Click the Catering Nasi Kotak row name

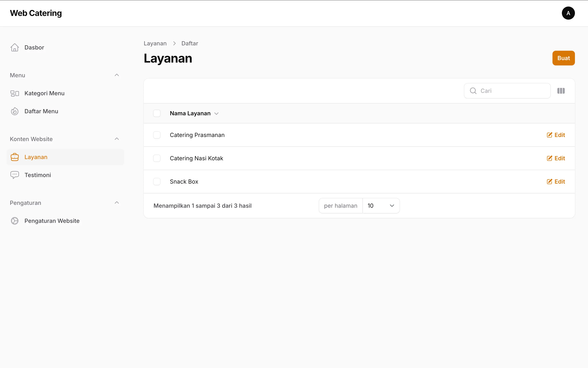coord(196,158)
